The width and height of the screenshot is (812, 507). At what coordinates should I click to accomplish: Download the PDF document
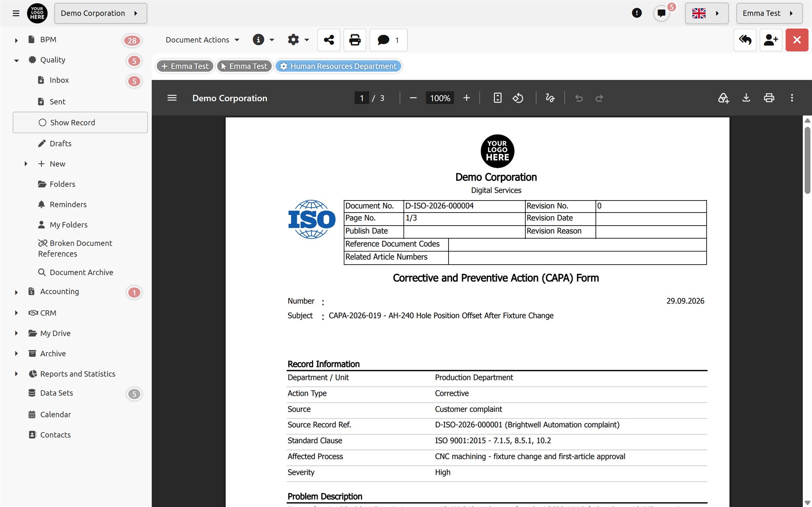[x=746, y=98]
